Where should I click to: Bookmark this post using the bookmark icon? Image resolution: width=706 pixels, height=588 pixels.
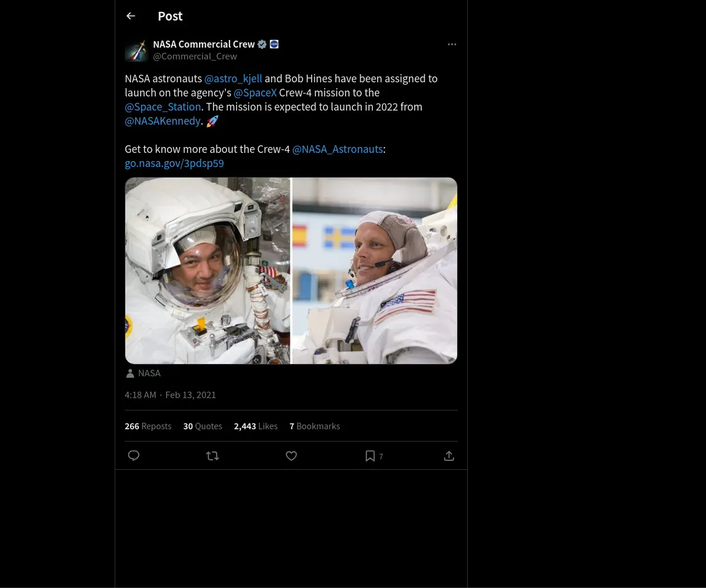pos(370,456)
